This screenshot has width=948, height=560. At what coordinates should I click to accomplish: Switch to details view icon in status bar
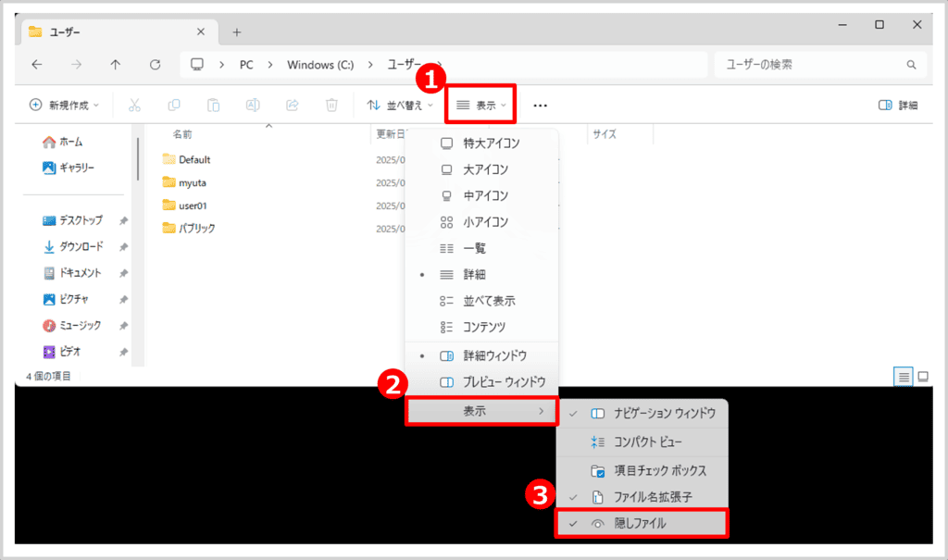click(904, 377)
